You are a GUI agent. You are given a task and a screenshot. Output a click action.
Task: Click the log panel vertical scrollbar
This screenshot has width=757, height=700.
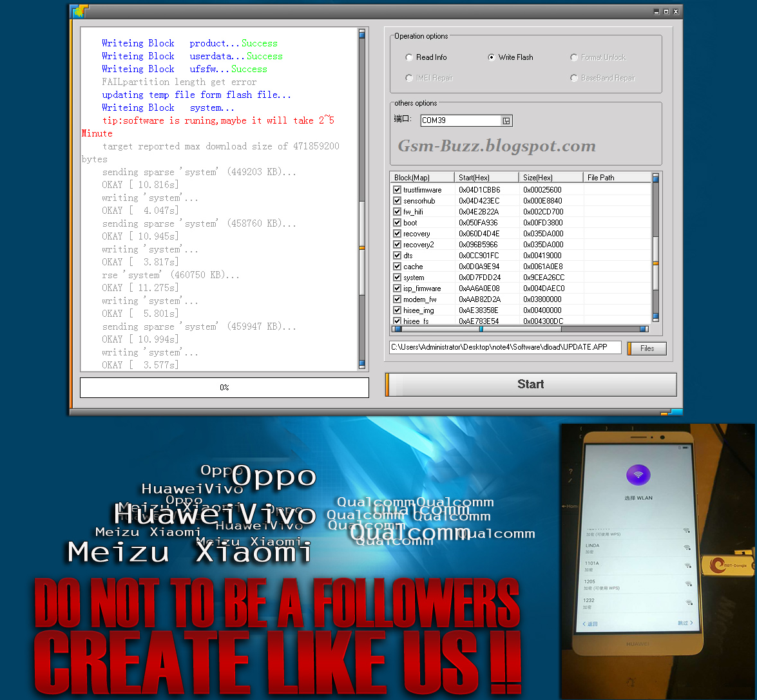[361, 199]
